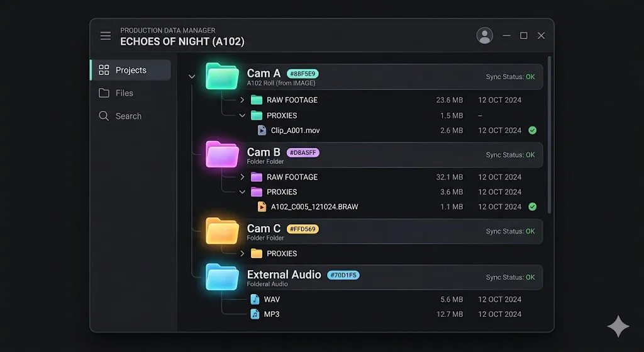
Task: Click the purple RAW FOOTAGE folder icon under Cam B
Action: [257, 177]
